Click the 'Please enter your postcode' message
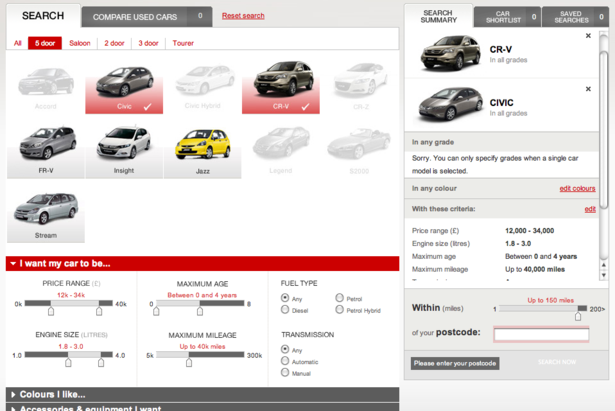615x411 pixels. [455, 364]
